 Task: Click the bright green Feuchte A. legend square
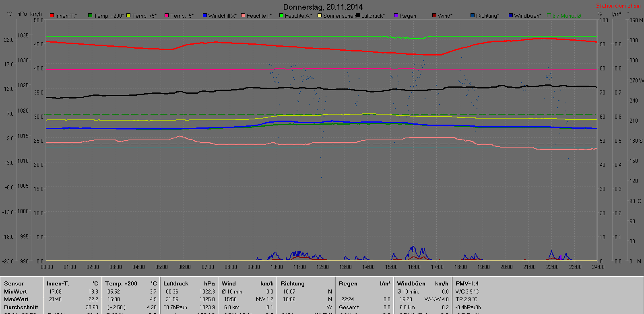(x=281, y=16)
